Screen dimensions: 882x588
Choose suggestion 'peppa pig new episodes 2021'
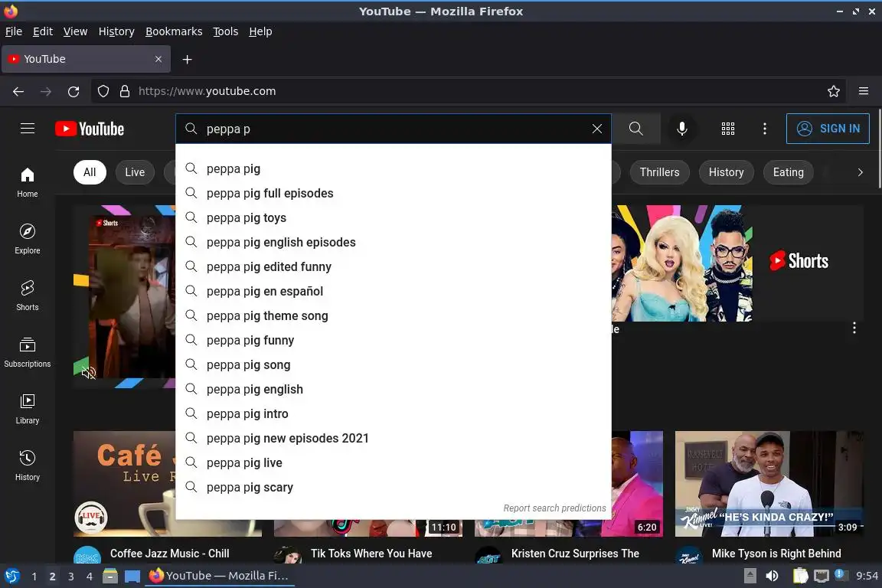394,439
